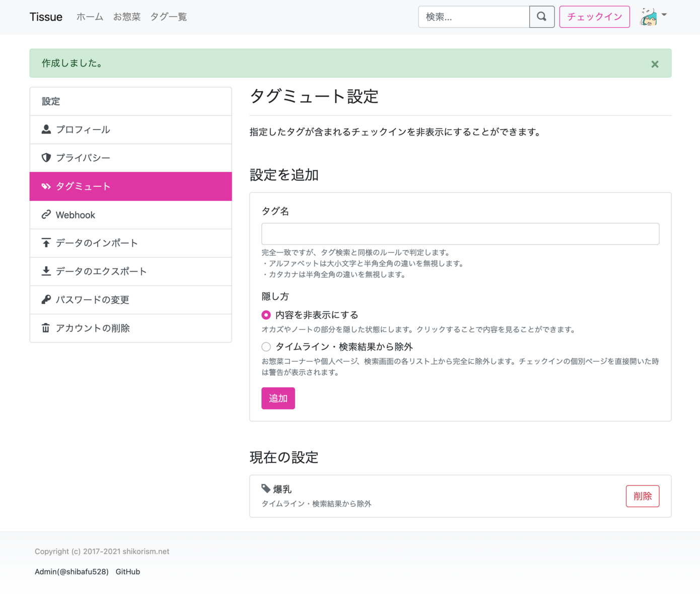This screenshot has width=700, height=594.
Task: Delete the 爆乳 mute setting
Action: click(642, 496)
